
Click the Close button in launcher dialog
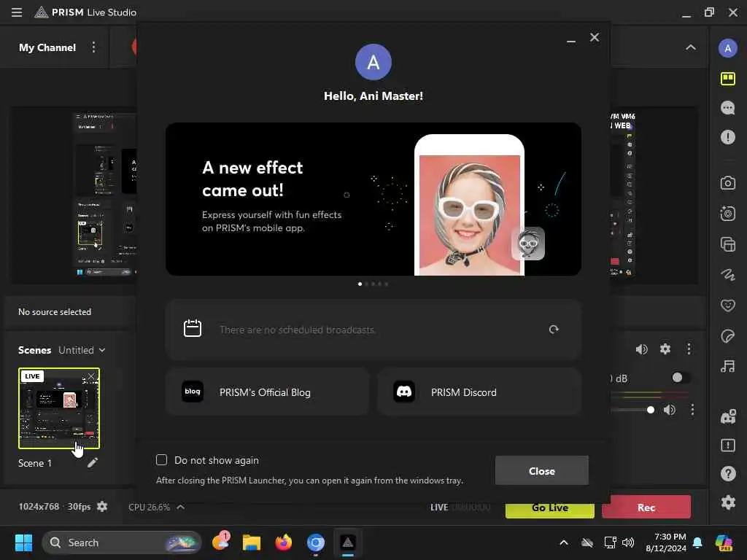[542, 470]
